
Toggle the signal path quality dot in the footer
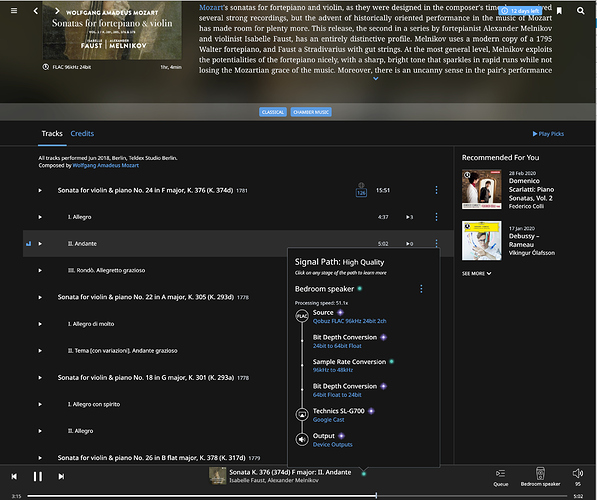364,473
